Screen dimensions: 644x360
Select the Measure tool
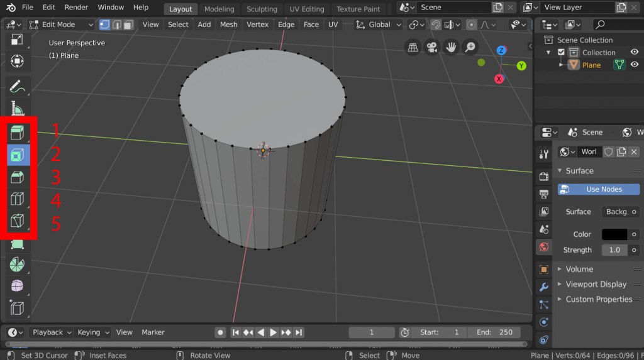(x=17, y=109)
